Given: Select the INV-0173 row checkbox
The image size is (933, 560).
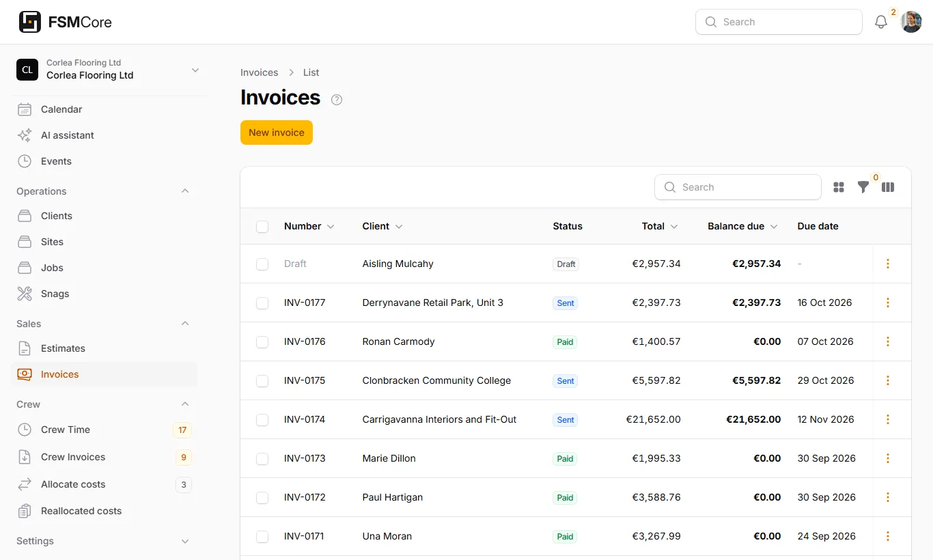Looking at the screenshot, I should click(x=262, y=458).
